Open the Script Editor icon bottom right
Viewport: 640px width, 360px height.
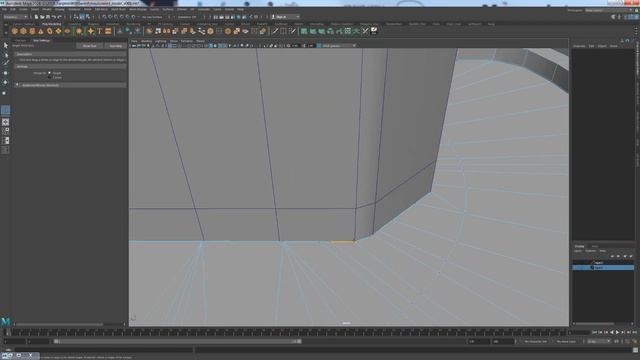point(635,350)
